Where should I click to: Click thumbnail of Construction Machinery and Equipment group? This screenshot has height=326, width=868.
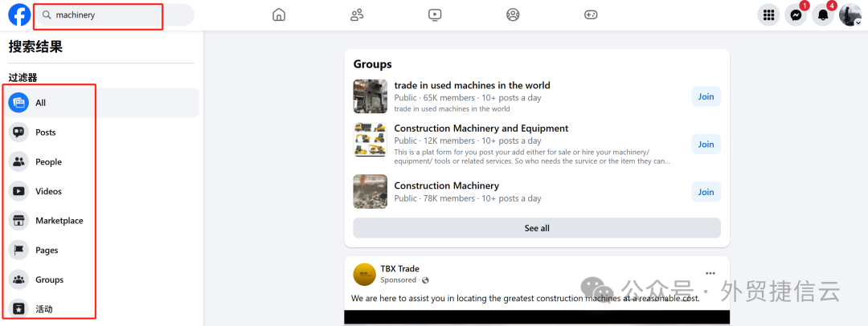pyautogui.click(x=371, y=140)
